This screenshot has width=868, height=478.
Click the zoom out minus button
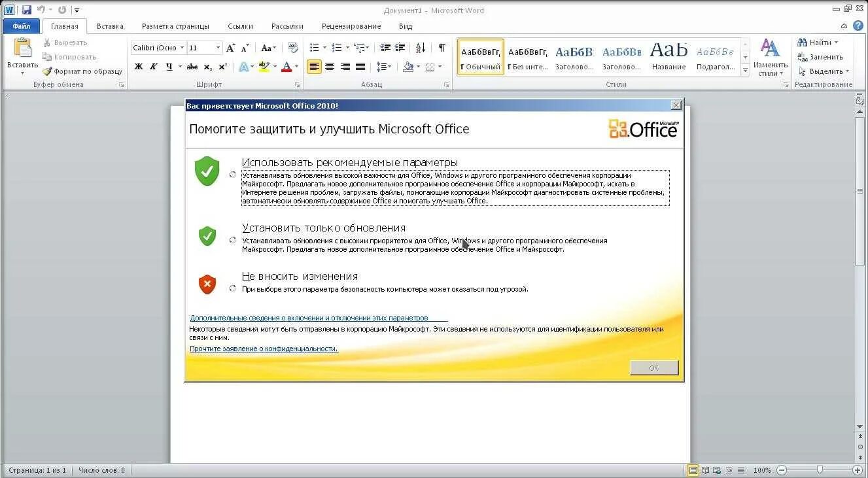(782, 470)
